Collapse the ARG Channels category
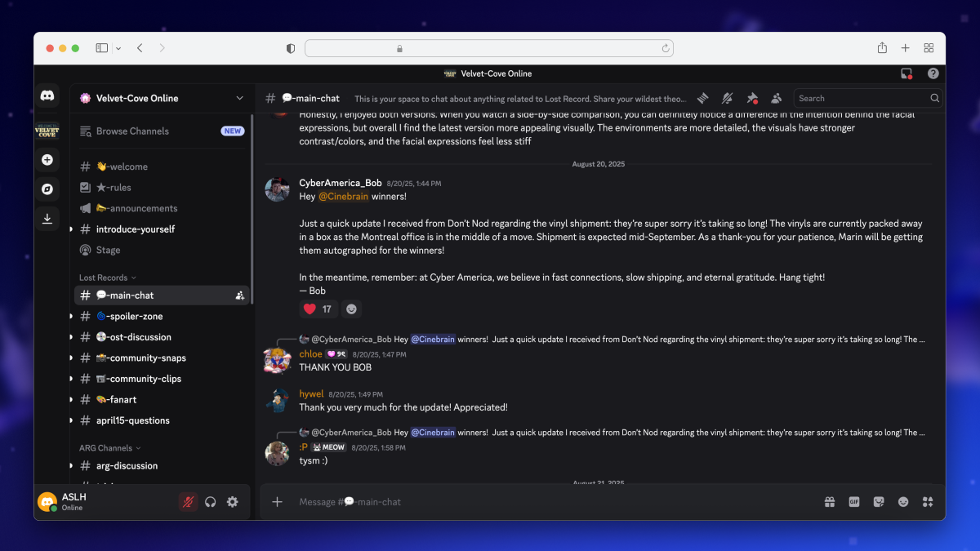This screenshot has height=551, width=980. click(x=110, y=448)
